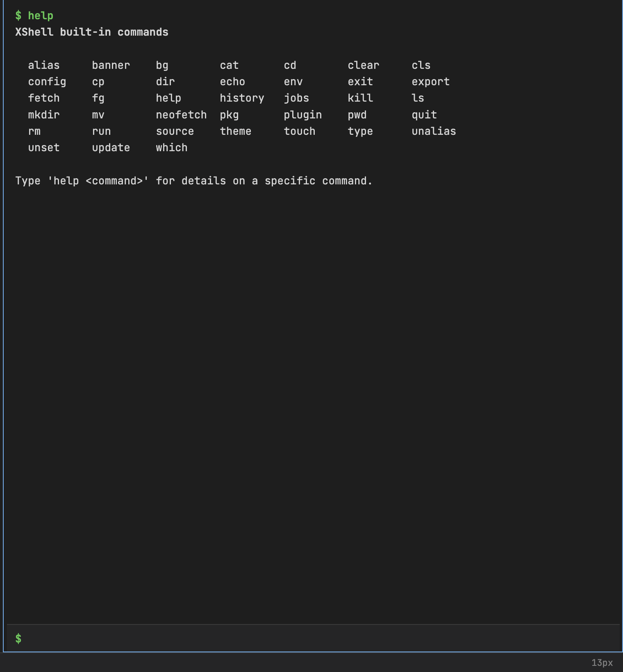Click the 'ls' command name
The image size is (623, 672).
[418, 98]
